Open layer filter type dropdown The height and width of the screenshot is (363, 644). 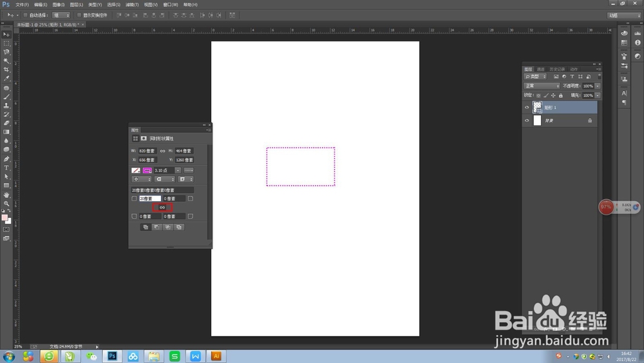pos(535,77)
